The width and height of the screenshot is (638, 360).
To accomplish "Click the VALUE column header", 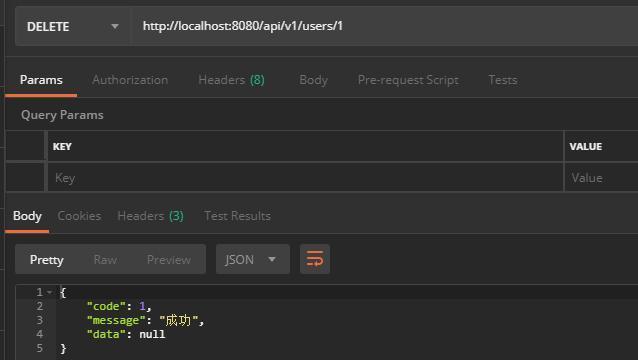I will (x=586, y=146).
